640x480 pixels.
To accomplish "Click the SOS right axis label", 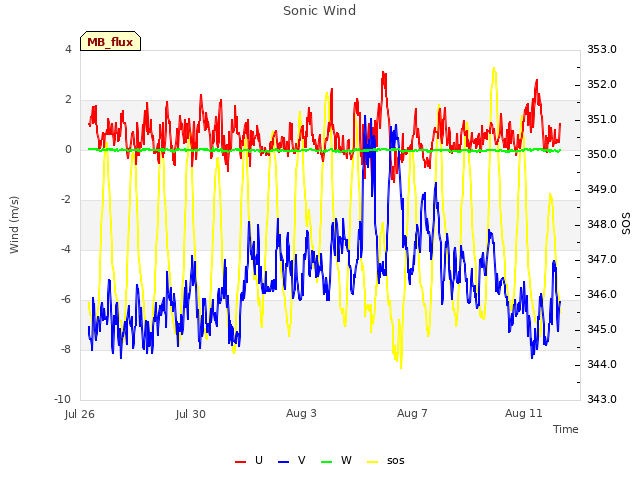I will pyautogui.click(x=626, y=224).
